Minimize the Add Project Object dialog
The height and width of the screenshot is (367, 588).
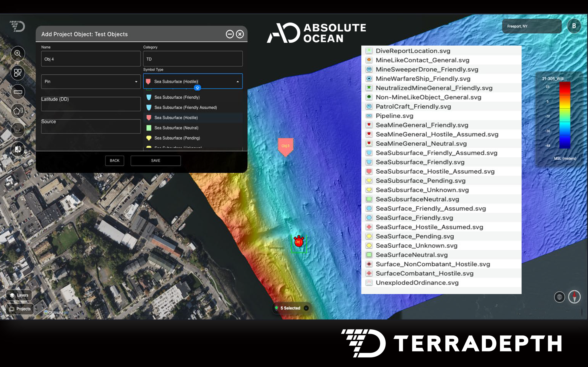coord(230,34)
